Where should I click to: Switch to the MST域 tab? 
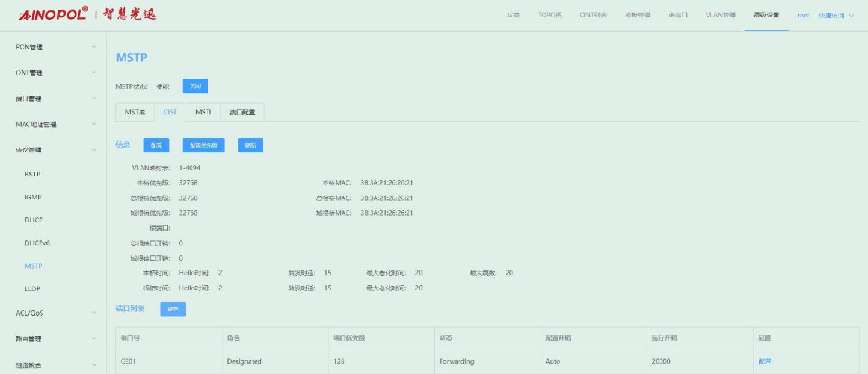tap(135, 112)
